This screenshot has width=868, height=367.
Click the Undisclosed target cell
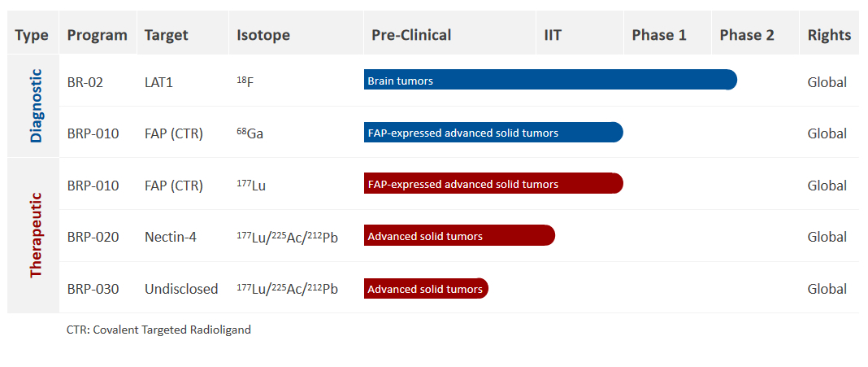click(181, 289)
